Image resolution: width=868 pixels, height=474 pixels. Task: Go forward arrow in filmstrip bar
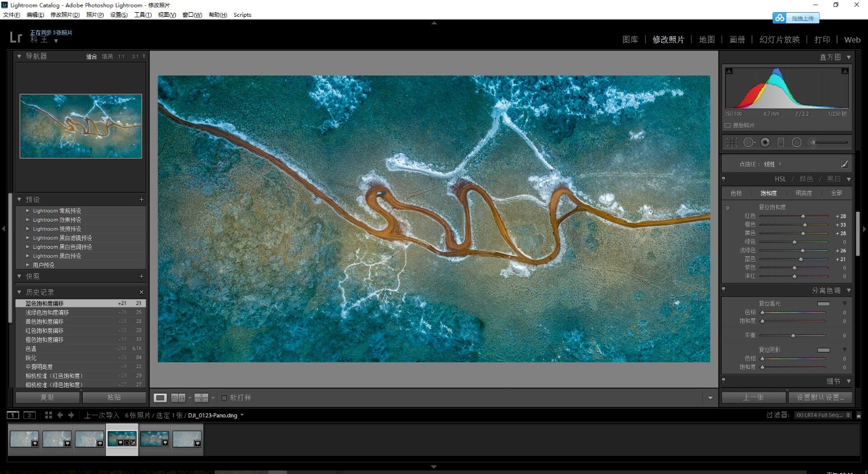[71, 415]
